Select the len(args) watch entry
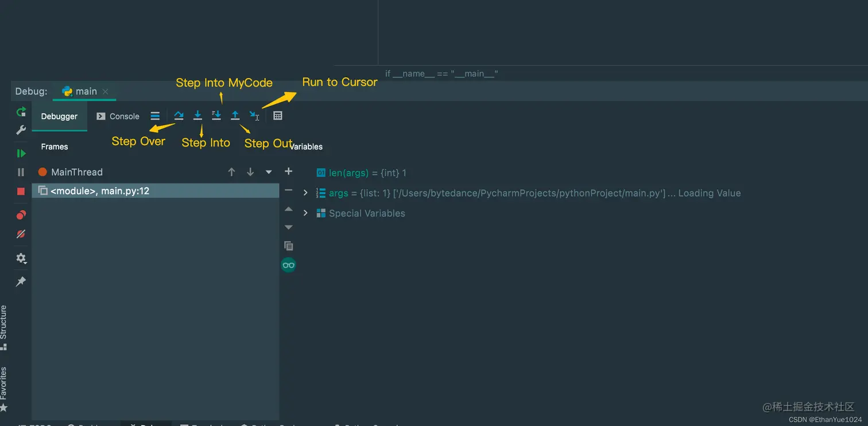 [362, 173]
